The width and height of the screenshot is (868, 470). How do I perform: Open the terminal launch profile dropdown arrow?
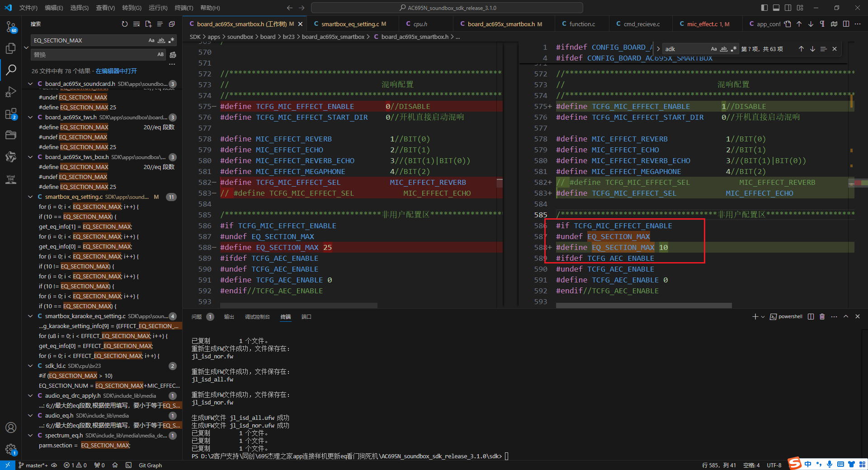tap(763, 317)
